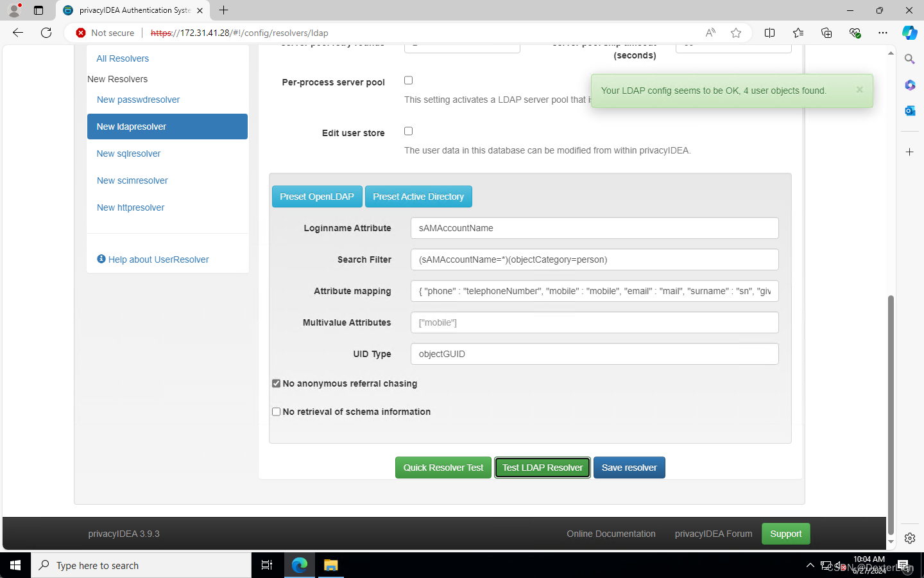
Task: Dismiss the LDAP config OK notification
Action: 859,90
